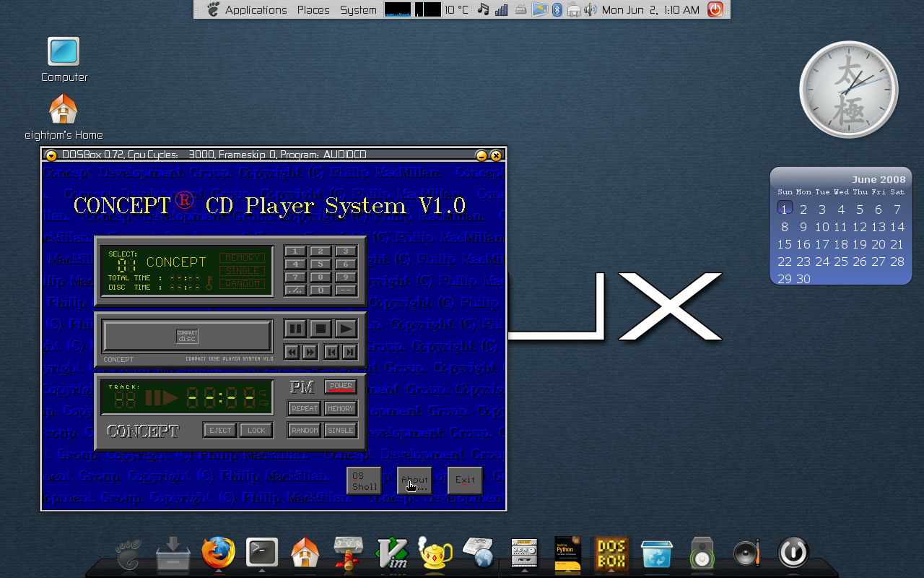Select keypad number 6

346,264
